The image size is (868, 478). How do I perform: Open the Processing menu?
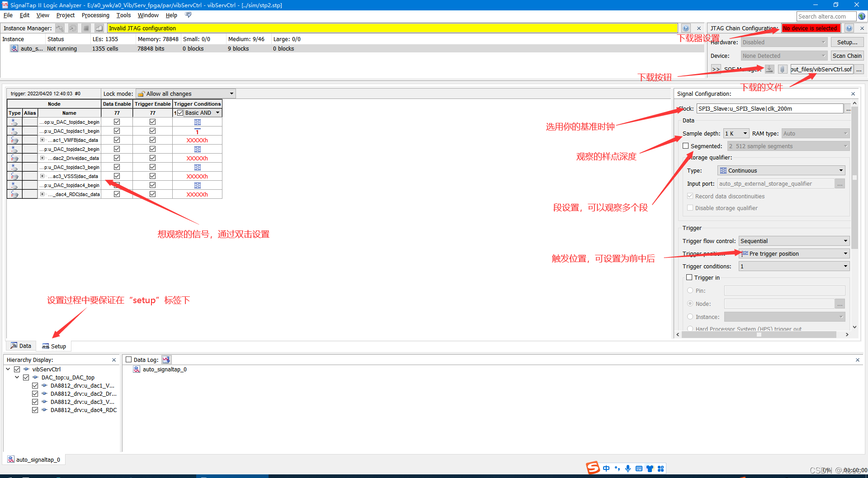[95, 15]
